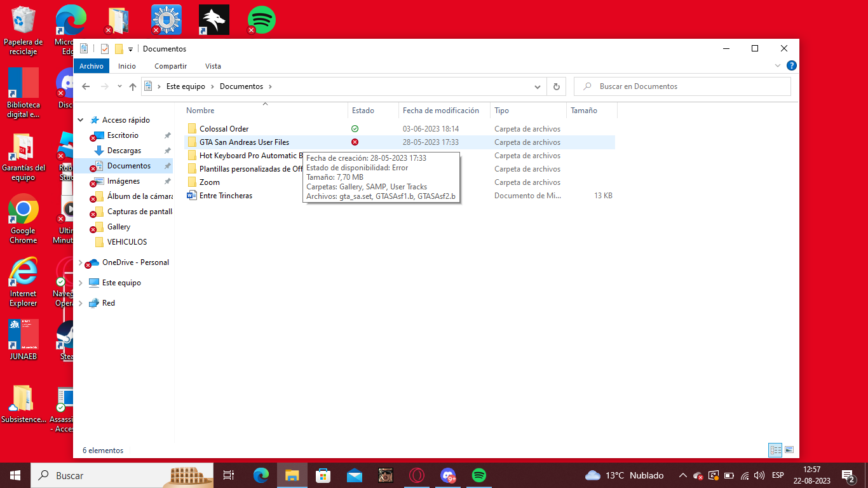Launch Microsoft Edge from the taskbar
868x488 pixels.
(261, 475)
